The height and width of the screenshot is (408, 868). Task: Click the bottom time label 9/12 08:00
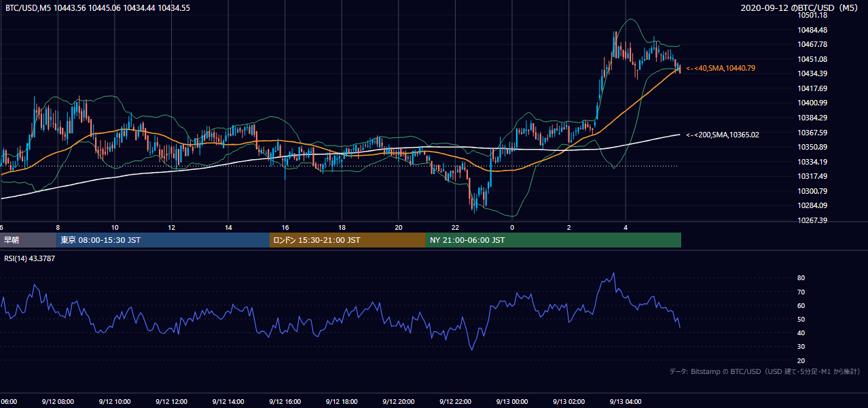click(58, 401)
